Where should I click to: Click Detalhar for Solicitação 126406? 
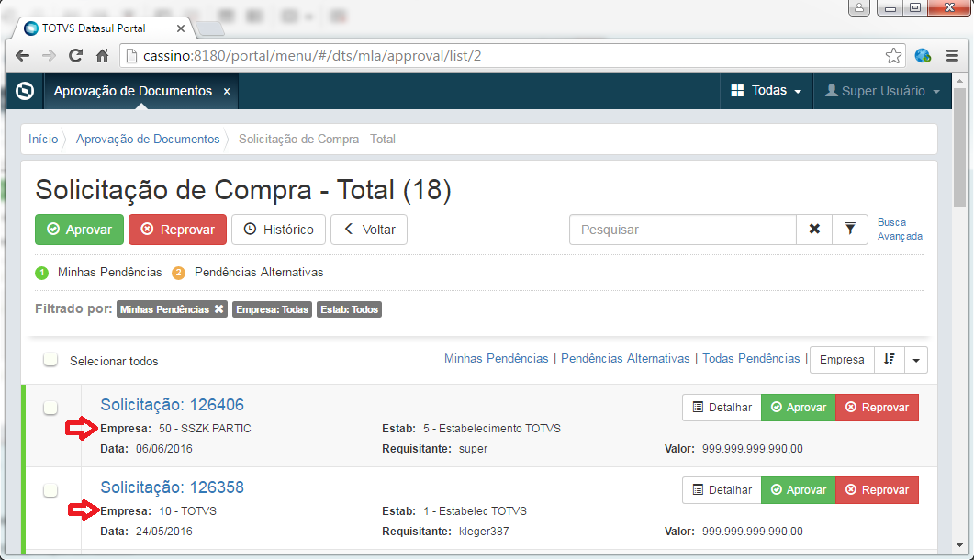click(722, 407)
